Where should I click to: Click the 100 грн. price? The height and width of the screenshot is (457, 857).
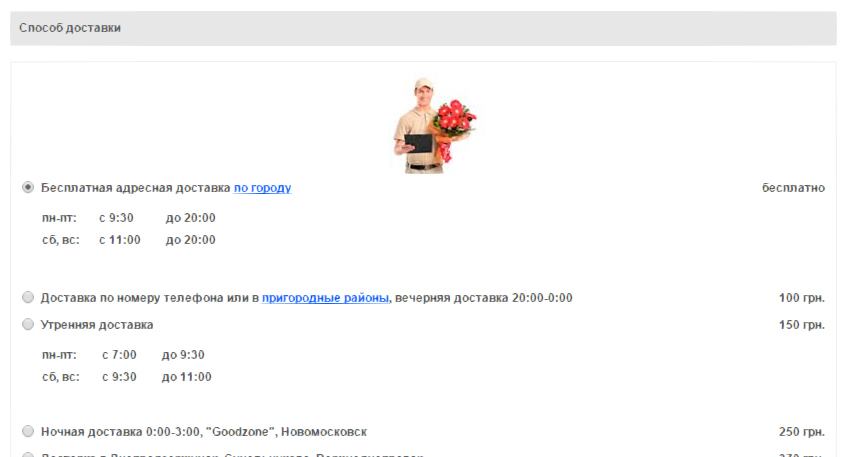[802, 298]
